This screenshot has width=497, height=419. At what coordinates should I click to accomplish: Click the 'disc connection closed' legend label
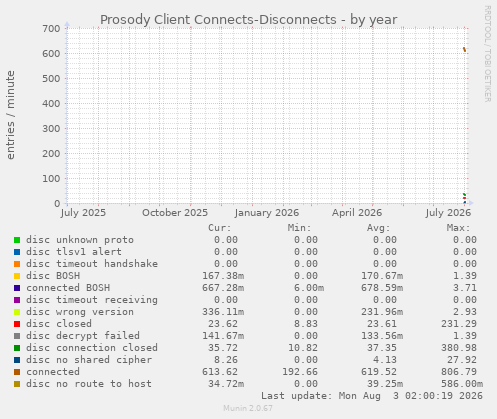92,348
